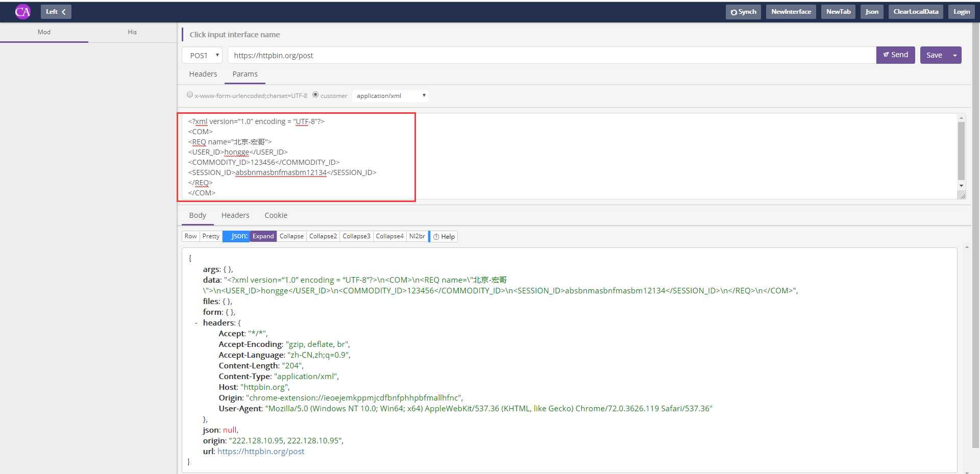Screen dimensions: 980x474
Task: Click the origin value 222.128.10.95
Action: (x=285, y=441)
